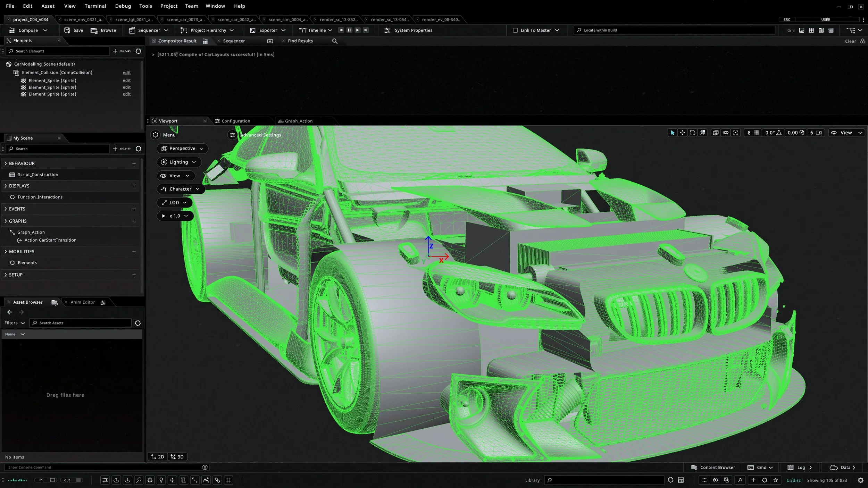
Task: Click the wireframe cube icon in viewport toolbar
Action: click(716, 133)
